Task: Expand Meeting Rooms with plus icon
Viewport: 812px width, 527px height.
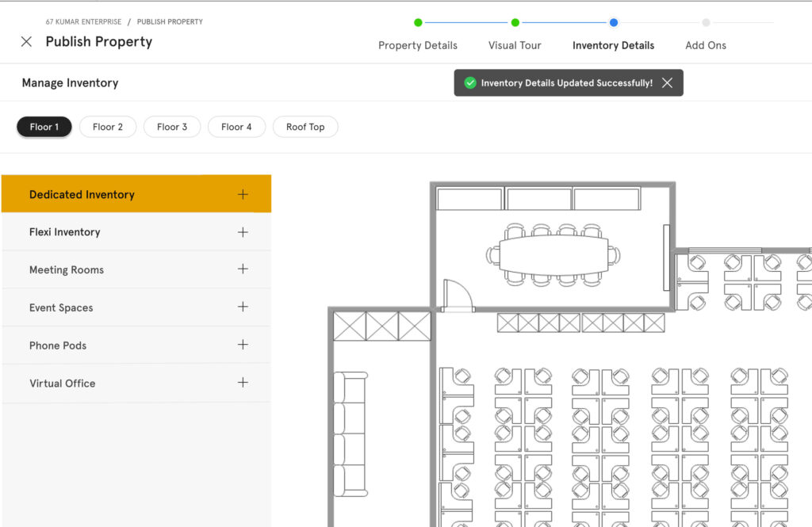Action: coord(243,269)
